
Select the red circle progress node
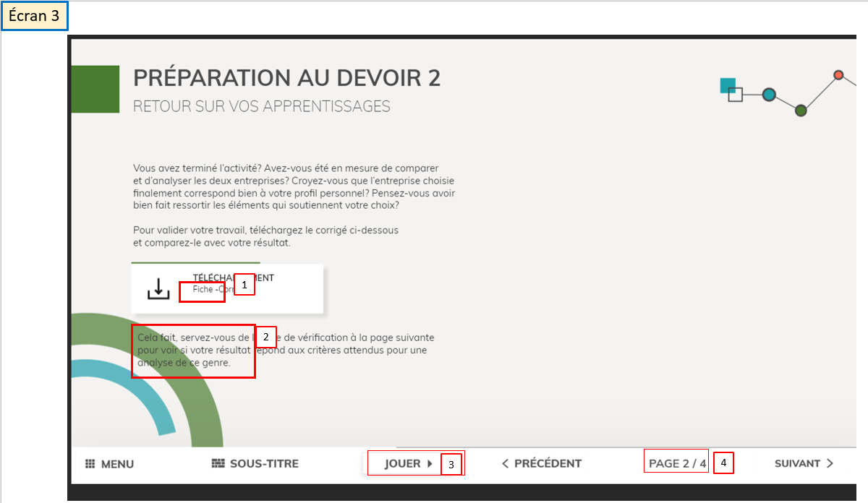838,75
